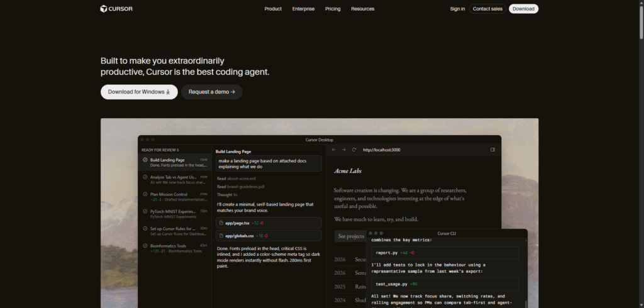Select the Plan Mission Control task

tap(175, 197)
